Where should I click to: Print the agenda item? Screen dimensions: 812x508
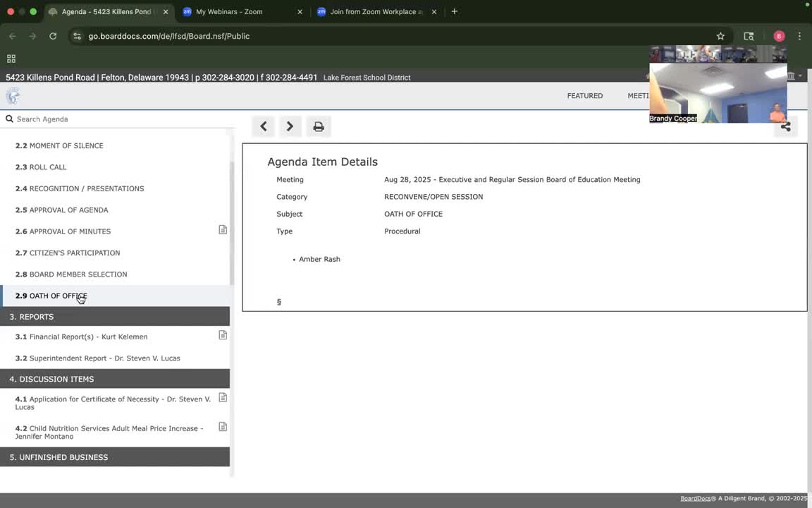point(319,126)
